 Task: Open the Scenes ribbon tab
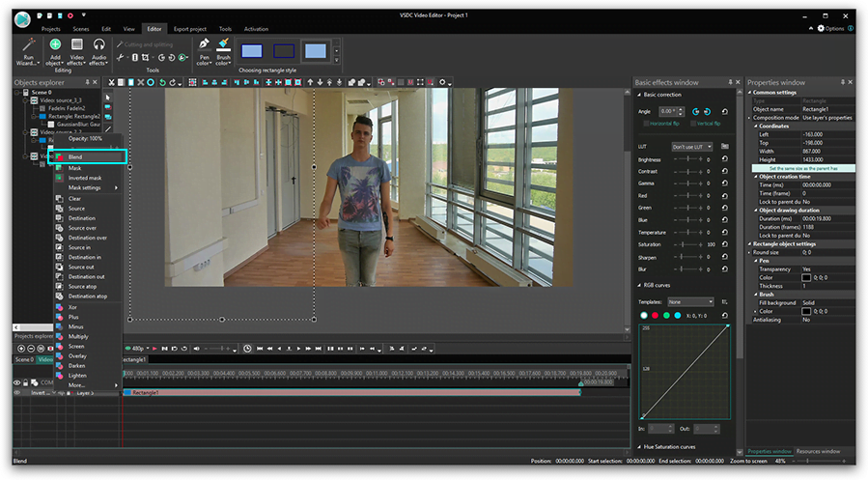(81, 29)
